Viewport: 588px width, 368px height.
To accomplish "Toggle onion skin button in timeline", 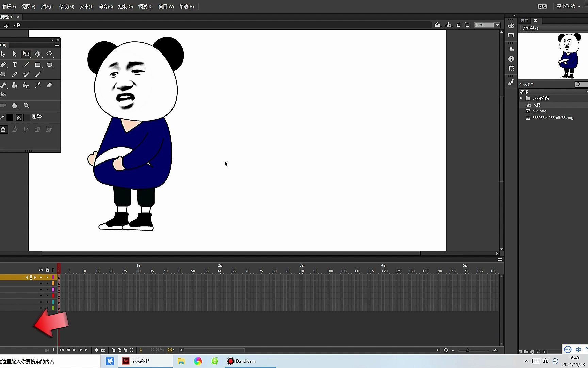I will (x=113, y=350).
